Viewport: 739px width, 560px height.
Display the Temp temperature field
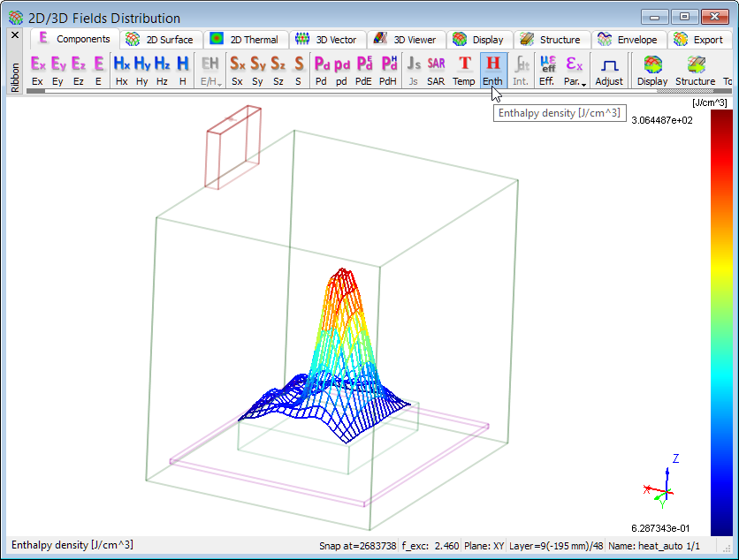coord(464,70)
